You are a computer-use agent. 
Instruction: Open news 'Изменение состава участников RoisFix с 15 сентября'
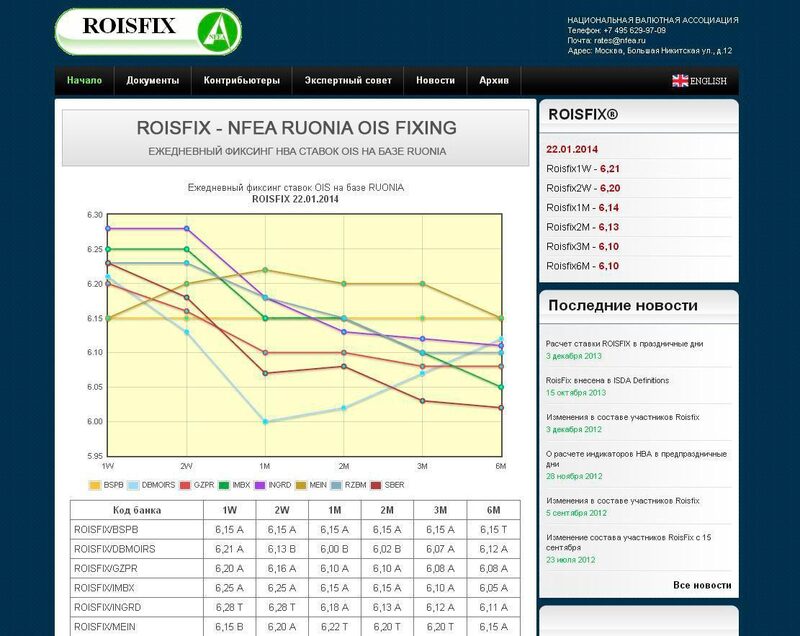629,542
